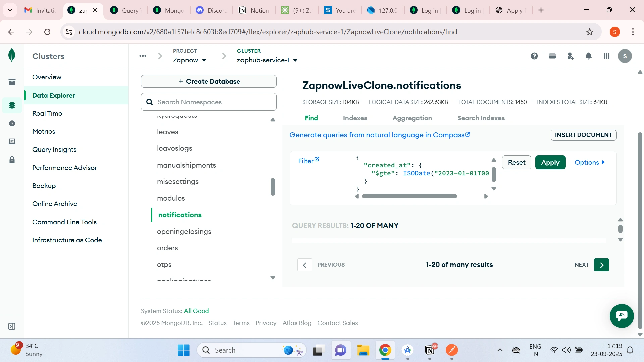The image size is (644, 362).
Task: Click the filter horizontal scrollbar thumb
Action: pyautogui.click(x=409, y=196)
